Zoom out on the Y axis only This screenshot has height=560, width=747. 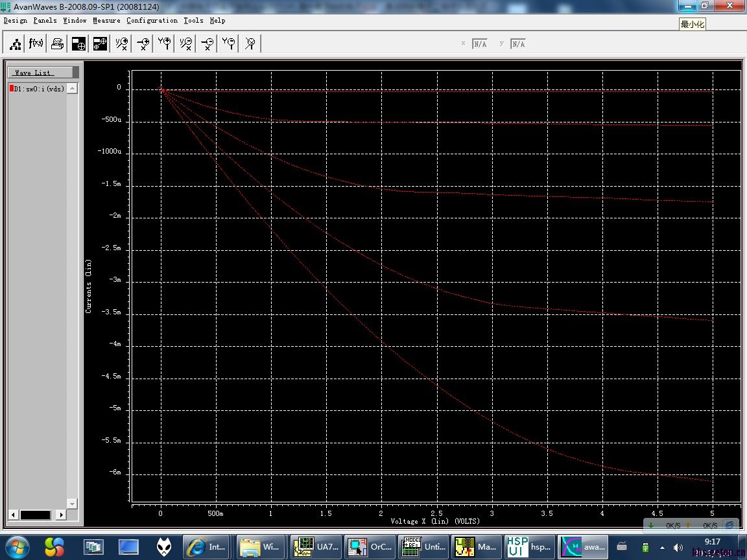(x=229, y=44)
